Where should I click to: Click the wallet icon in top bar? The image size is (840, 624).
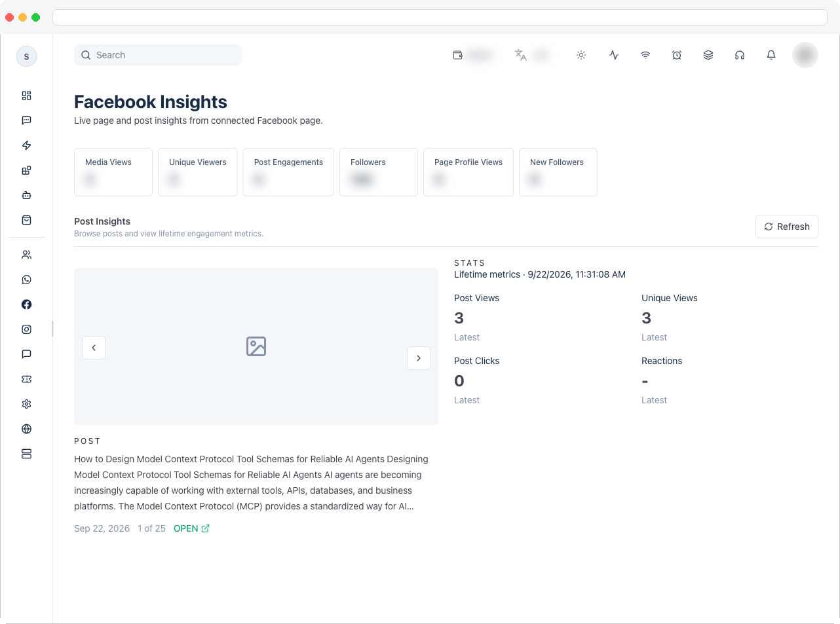(458, 55)
